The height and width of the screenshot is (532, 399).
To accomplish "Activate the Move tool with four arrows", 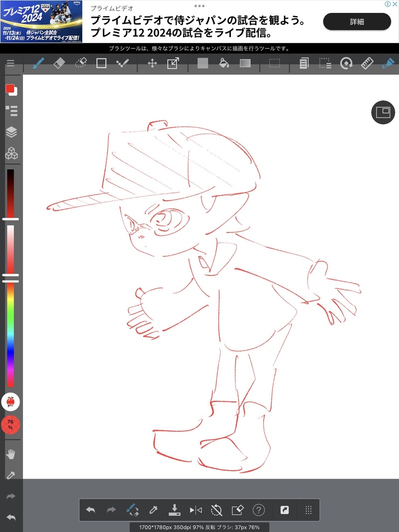I will pyautogui.click(x=152, y=63).
